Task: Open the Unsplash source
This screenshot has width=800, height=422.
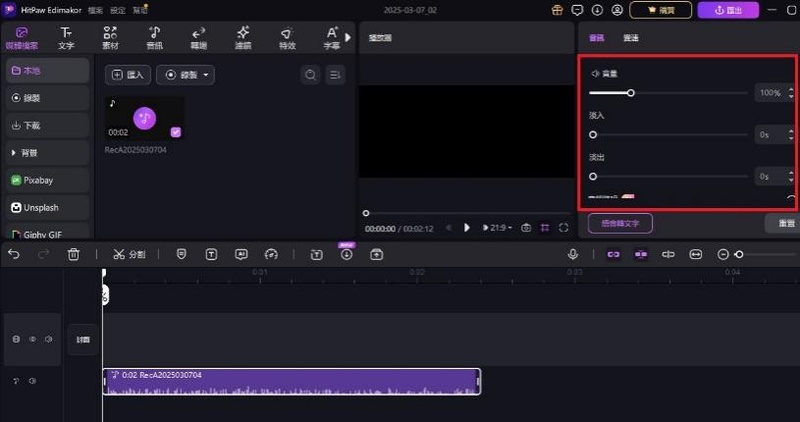Action: tap(47, 208)
